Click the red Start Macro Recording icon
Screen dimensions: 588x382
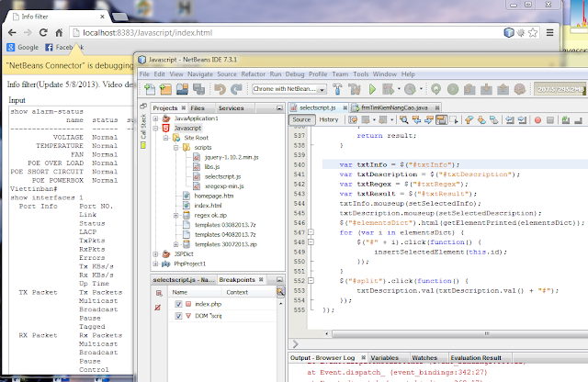coord(537,120)
